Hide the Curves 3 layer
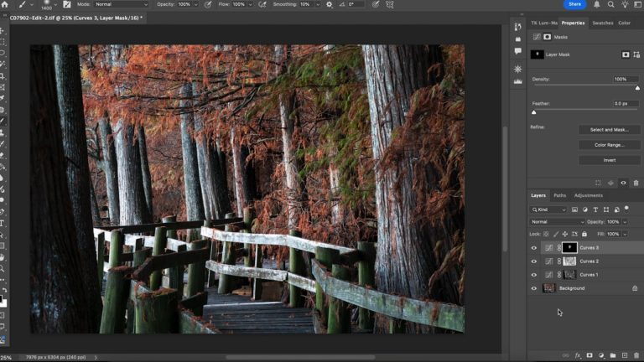This screenshot has height=362, width=644. point(534,248)
